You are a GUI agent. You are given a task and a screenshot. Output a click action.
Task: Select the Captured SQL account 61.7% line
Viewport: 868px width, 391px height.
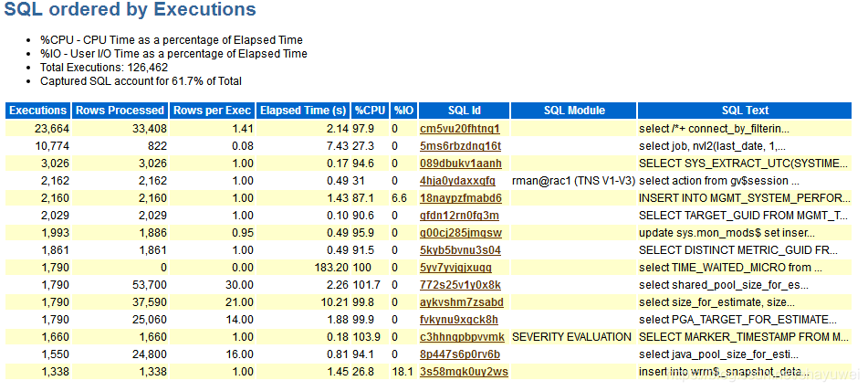click(141, 81)
